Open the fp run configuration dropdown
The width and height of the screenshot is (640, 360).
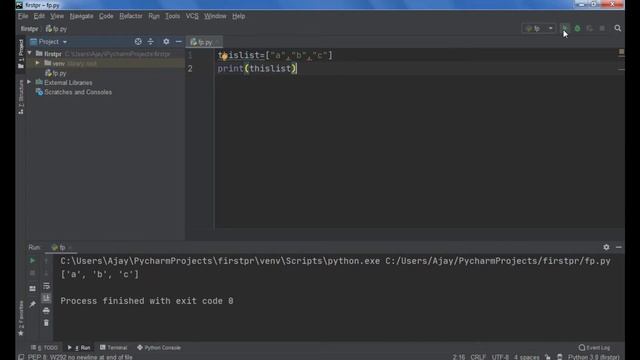539,28
